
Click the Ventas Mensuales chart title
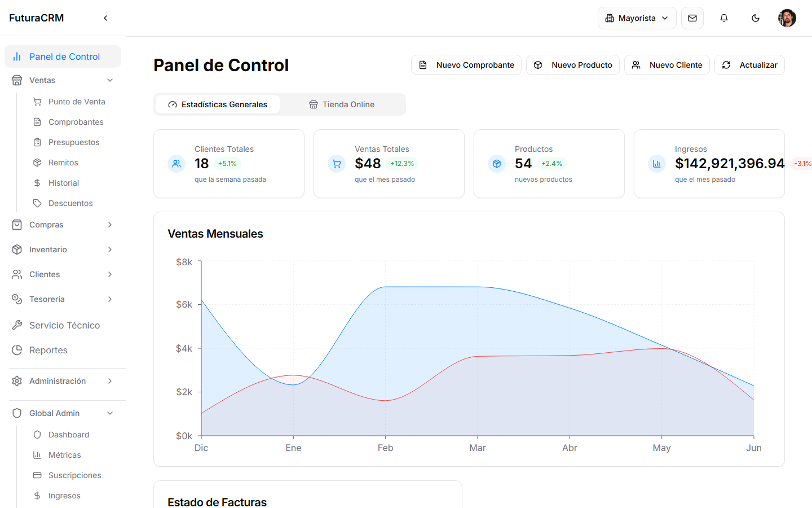click(215, 234)
